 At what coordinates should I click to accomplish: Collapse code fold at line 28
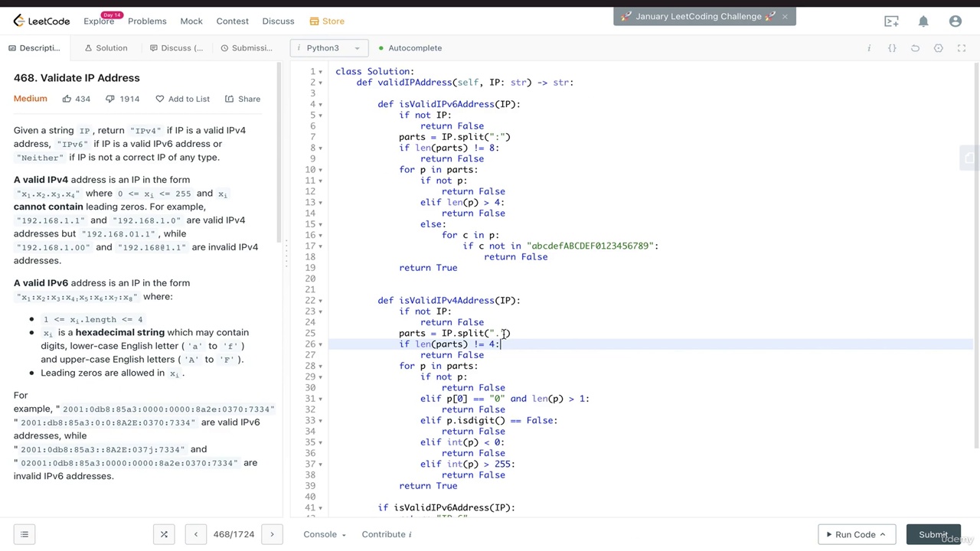(x=320, y=366)
